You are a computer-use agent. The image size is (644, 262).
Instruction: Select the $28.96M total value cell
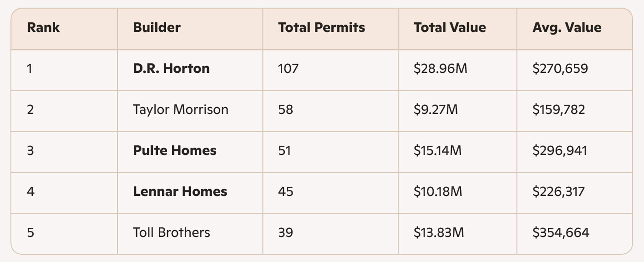tap(440, 68)
